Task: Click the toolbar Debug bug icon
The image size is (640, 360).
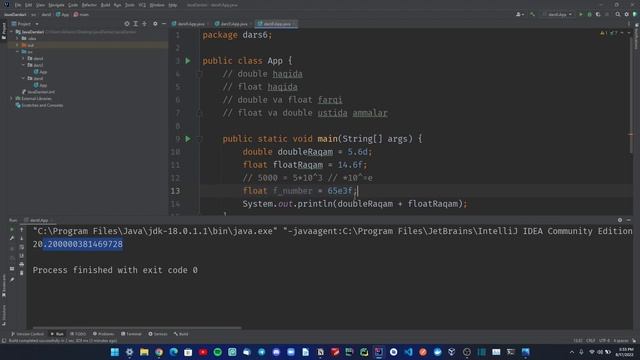Action: coord(589,14)
